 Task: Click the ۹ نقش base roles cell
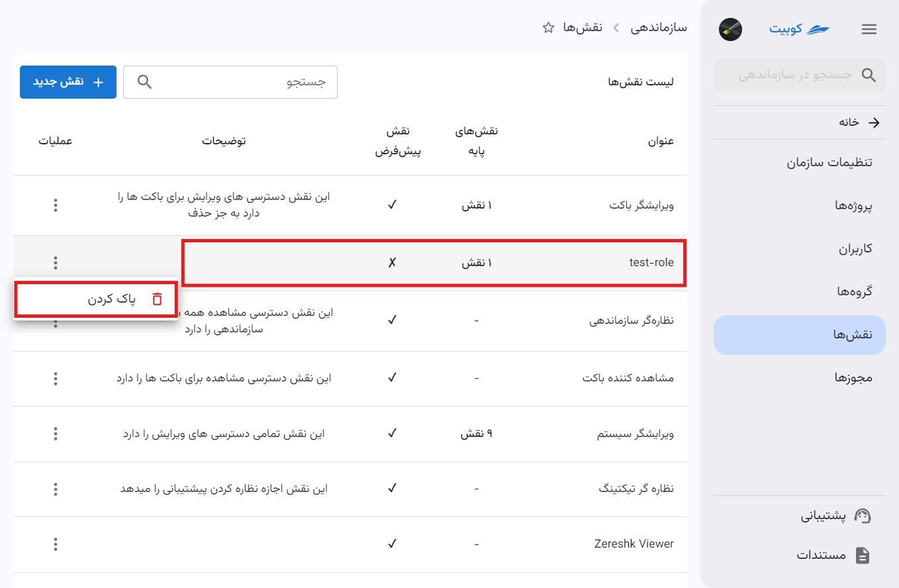(x=477, y=434)
